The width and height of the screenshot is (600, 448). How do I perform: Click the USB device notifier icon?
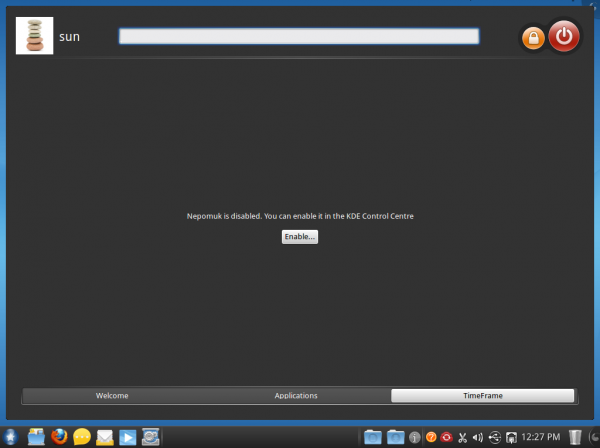pos(495,437)
